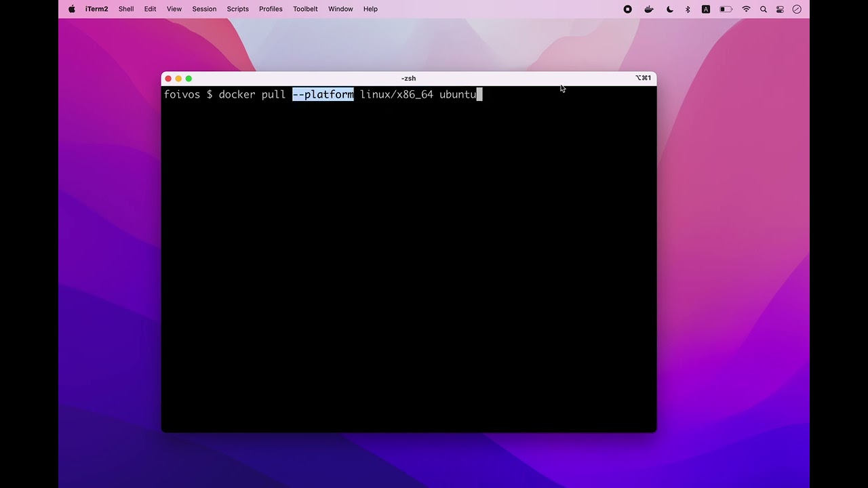
Task: Open Spotlight search magnifier
Action: tap(764, 9)
